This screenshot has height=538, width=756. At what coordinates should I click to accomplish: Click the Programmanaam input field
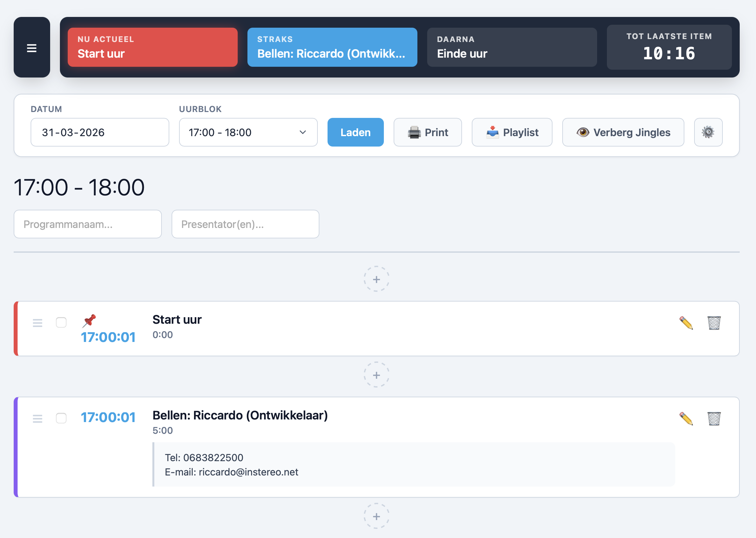[88, 224]
